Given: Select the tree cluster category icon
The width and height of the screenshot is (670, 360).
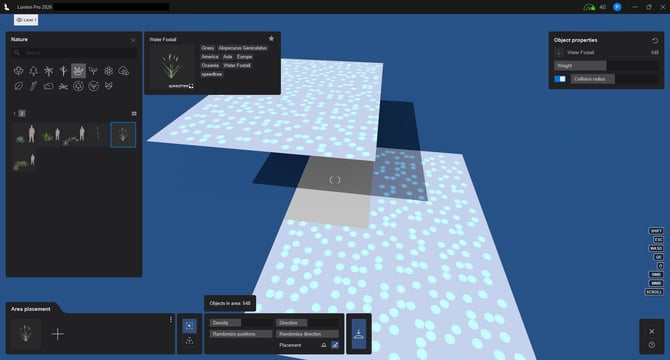Looking at the screenshot, I should pos(123,71).
